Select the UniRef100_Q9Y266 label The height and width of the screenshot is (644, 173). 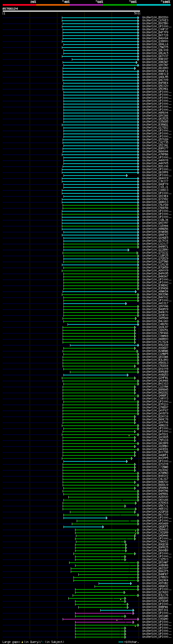coord(155,116)
